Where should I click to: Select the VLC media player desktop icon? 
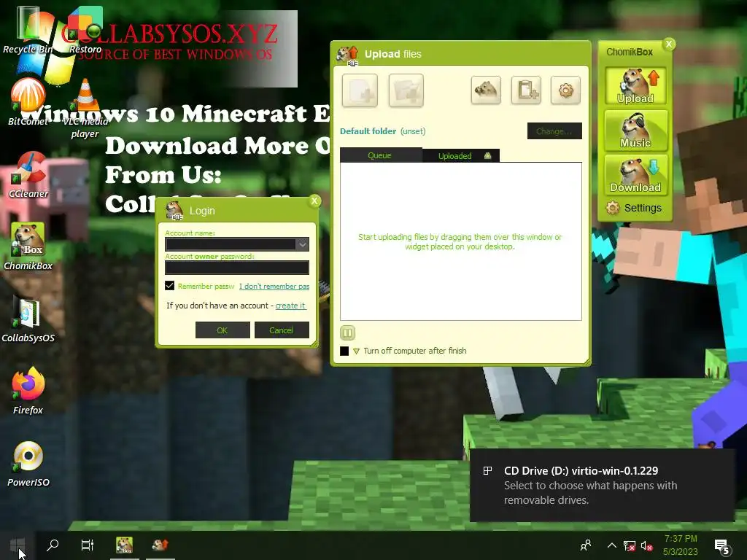[x=85, y=108]
